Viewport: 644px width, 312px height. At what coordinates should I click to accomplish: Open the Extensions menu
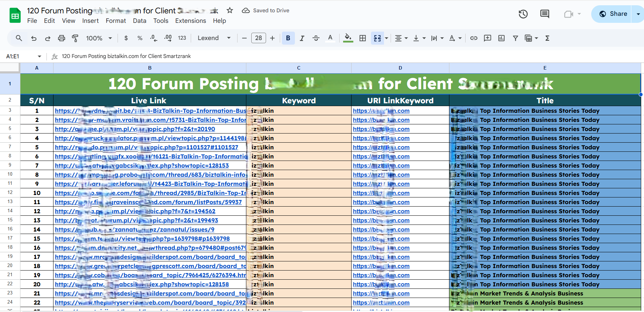pos(190,21)
